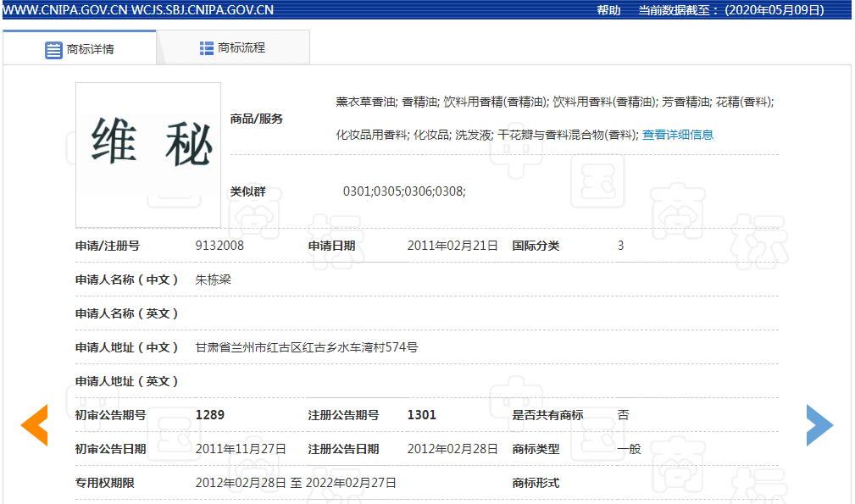
Task: Open the 查看详细信息 link
Action: click(x=677, y=135)
